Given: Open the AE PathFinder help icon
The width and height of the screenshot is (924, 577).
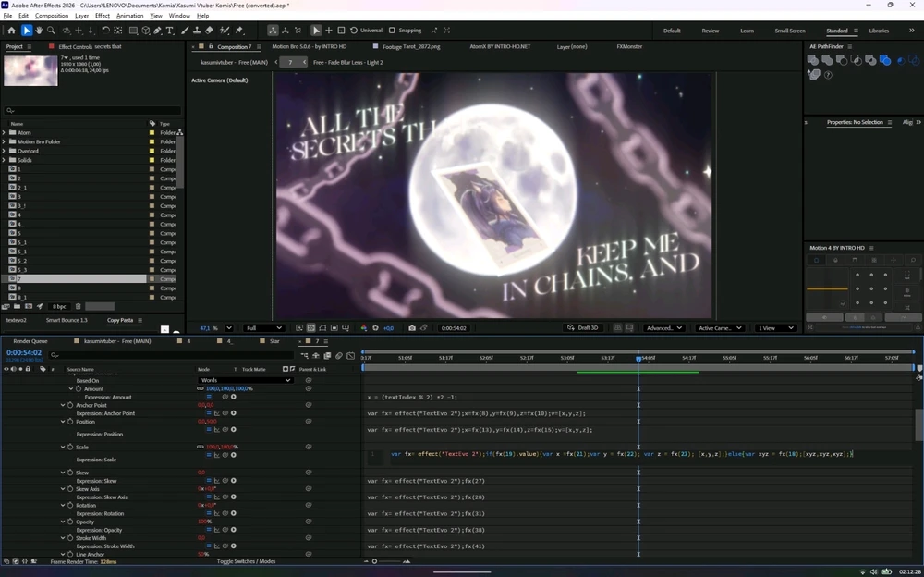Looking at the screenshot, I should point(828,75).
